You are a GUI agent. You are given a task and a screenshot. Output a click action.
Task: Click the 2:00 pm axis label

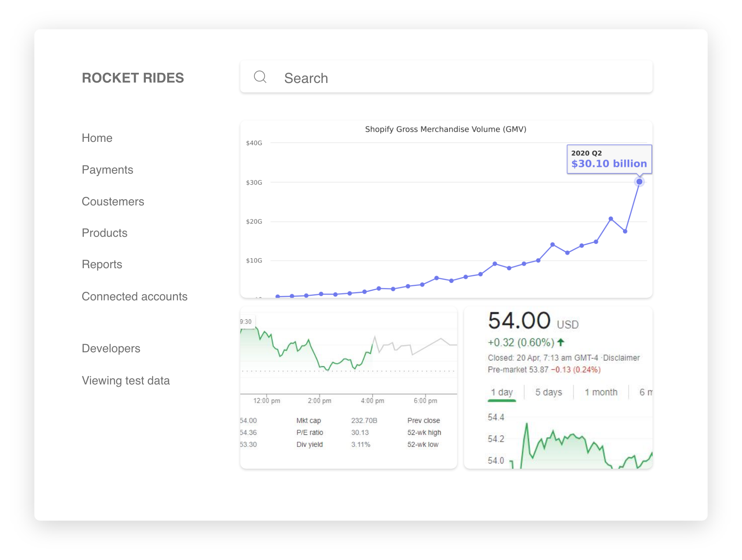click(x=320, y=401)
